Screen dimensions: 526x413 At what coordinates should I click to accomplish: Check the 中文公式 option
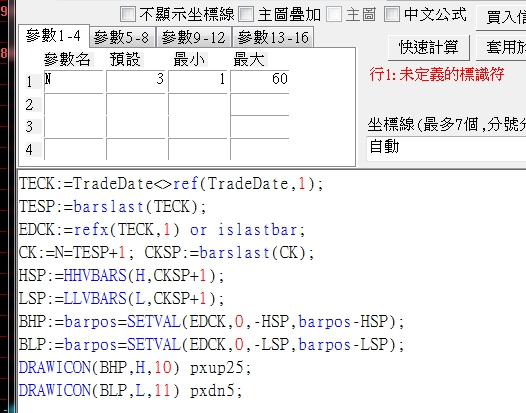point(391,14)
